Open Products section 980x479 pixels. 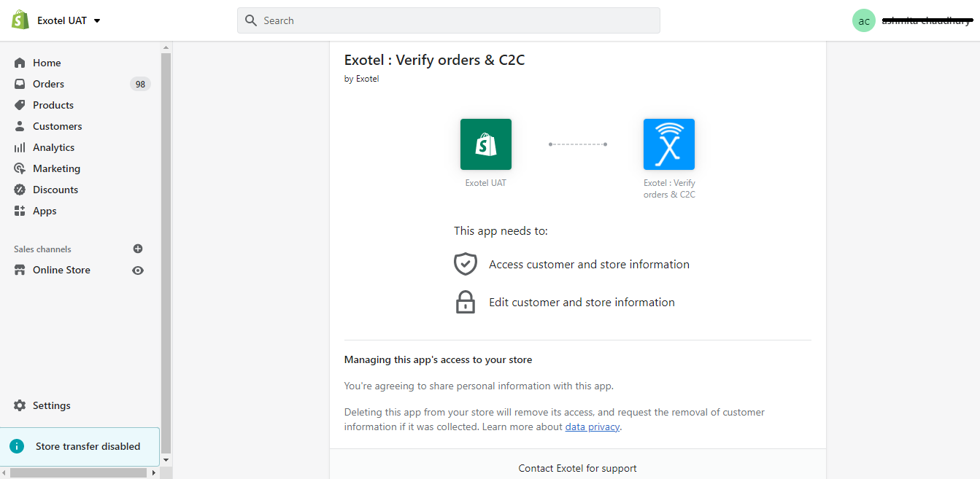coord(53,105)
